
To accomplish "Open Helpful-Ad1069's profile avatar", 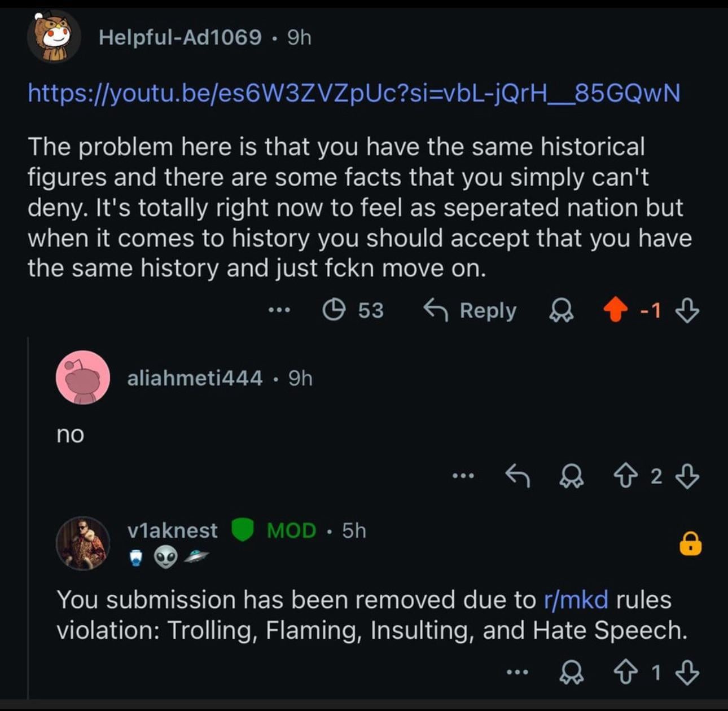I will [x=54, y=37].
